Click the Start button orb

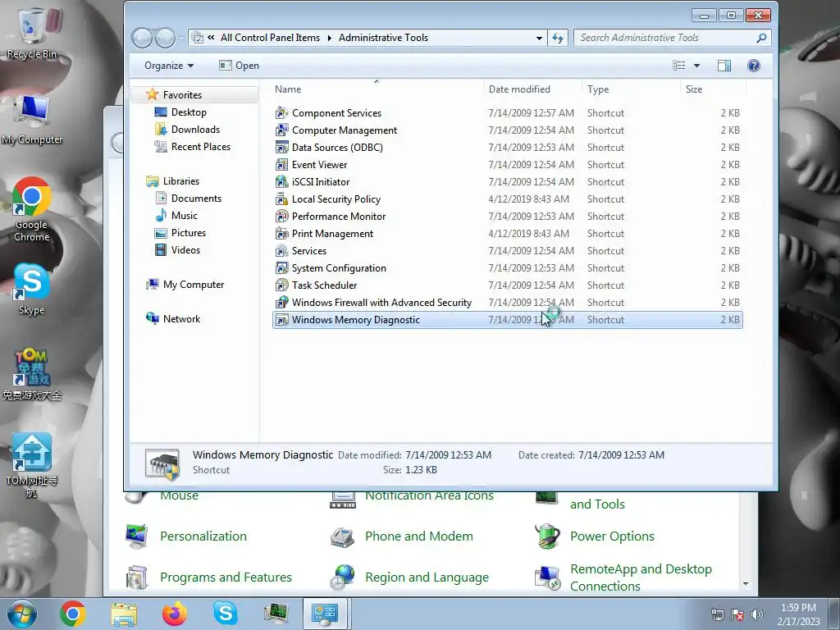coord(22,614)
